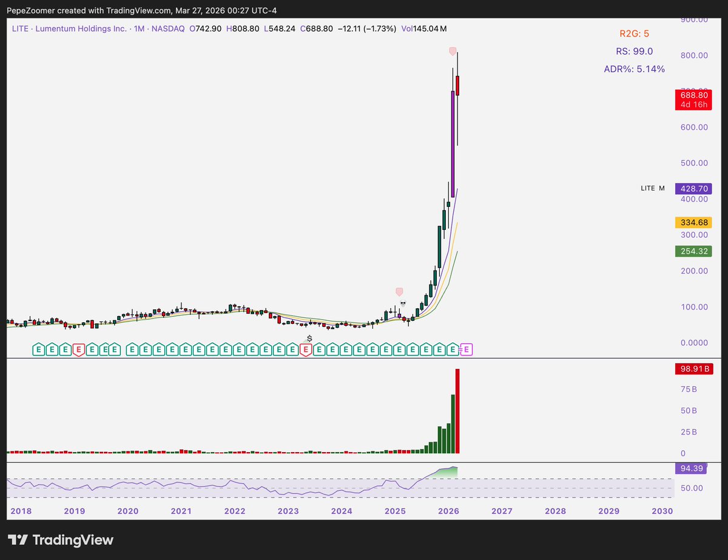
Task: Click the red 688.80 current price label
Action: pyautogui.click(x=693, y=95)
